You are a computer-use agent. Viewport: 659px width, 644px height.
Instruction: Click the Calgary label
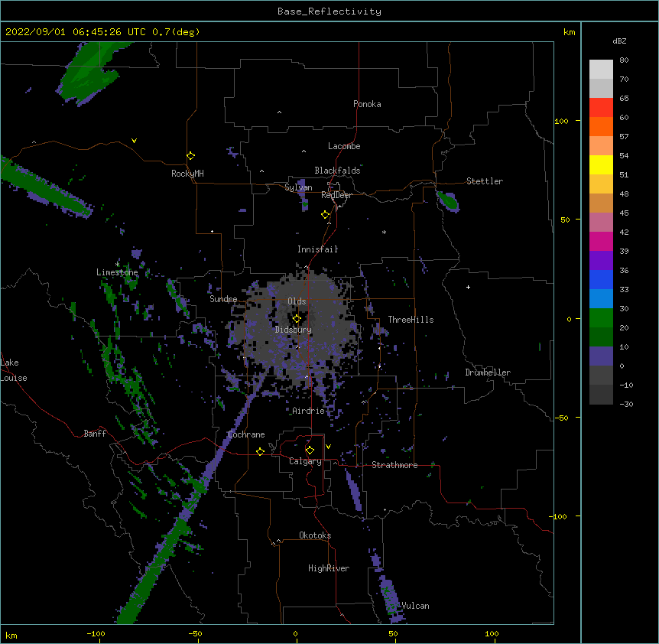pos(305,461)
